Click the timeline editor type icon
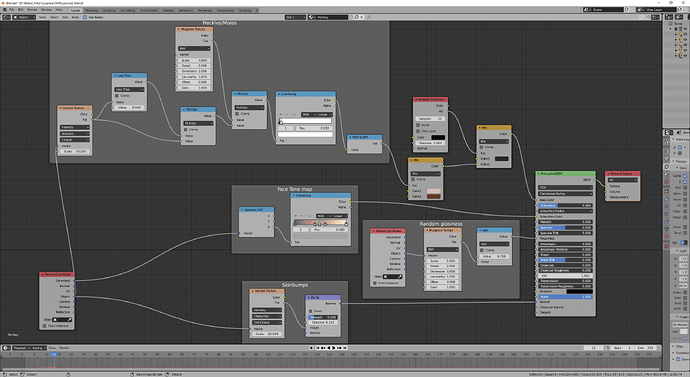The width and height of the screenshot is (690, 377). (6, 348)
